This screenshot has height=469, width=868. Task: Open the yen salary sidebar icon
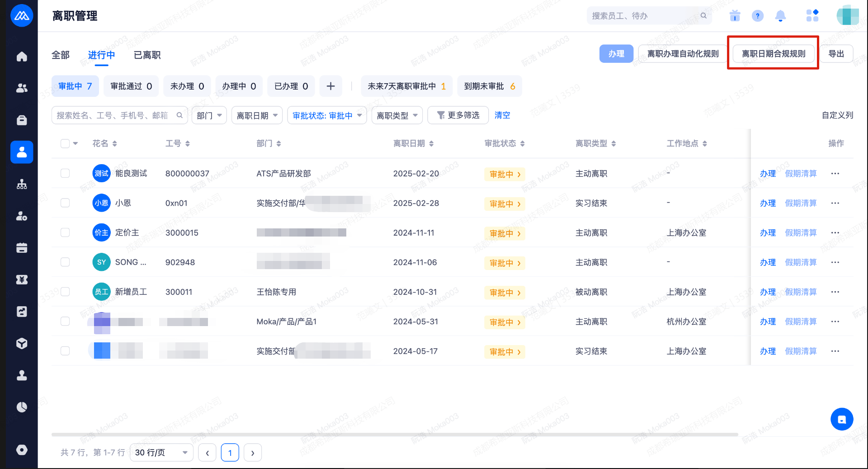[x=22, y=280]
